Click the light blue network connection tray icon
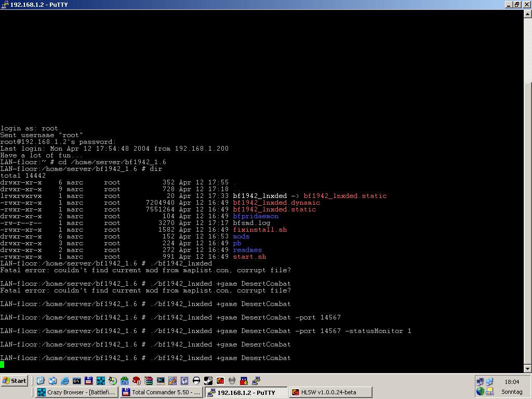The height and width of the screenshot is (399, 532). (489, 382)
